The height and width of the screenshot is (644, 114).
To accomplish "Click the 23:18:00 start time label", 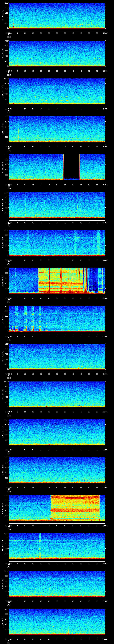I will point(9,184).
